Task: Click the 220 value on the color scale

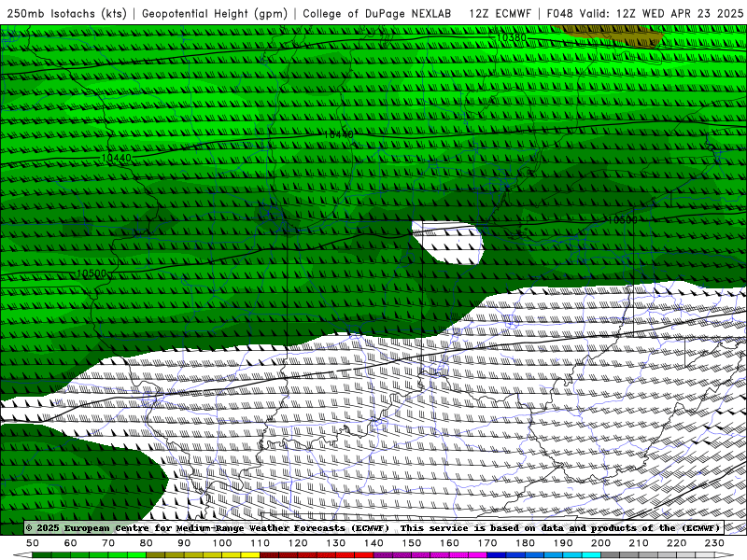Action: point(676,543)
